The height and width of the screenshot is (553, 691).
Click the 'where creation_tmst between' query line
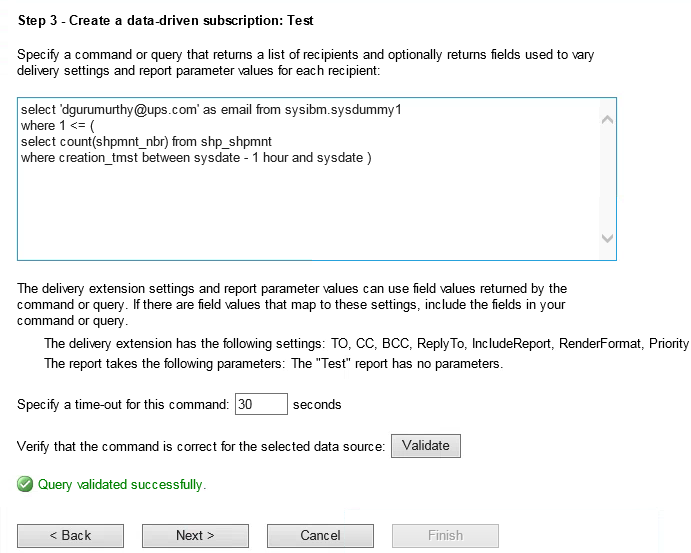click(x=196, y=158)
